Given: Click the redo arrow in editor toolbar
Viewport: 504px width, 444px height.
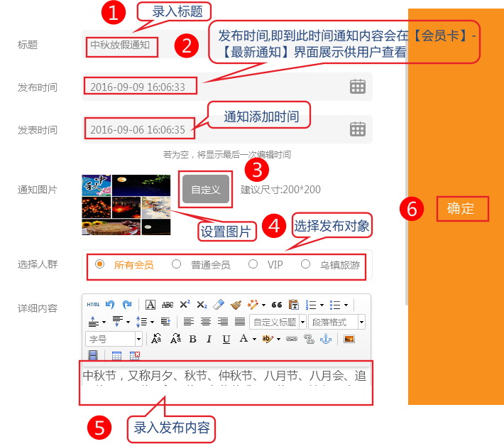Looking at the screenshot, I should tap(126, 305).
